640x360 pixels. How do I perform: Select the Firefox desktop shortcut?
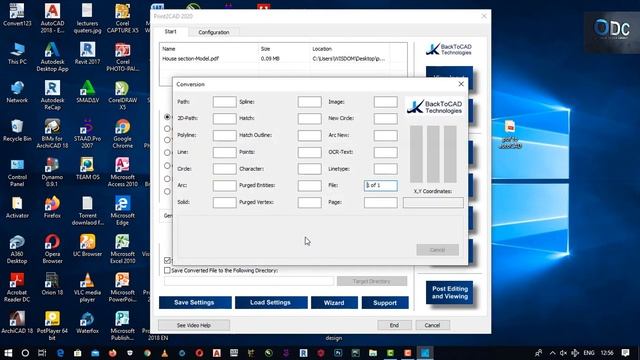(x=52, y=207)
